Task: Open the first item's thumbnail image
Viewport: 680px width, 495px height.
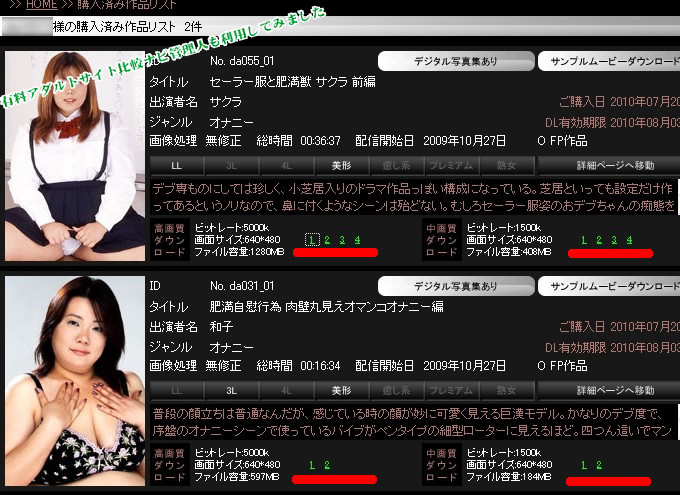Action: pos(74,155)
